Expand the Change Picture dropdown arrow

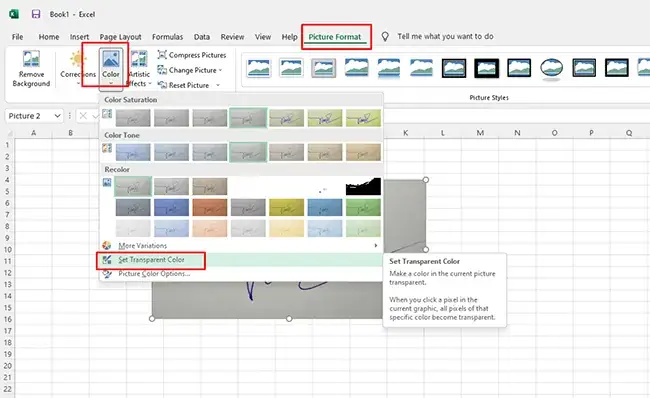[221, 70]
